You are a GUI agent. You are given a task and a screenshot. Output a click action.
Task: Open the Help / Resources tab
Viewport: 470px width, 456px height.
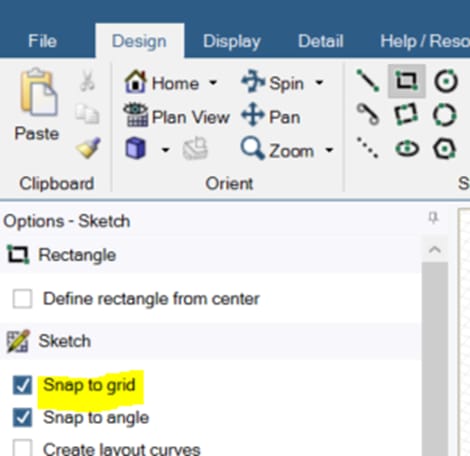425,42
